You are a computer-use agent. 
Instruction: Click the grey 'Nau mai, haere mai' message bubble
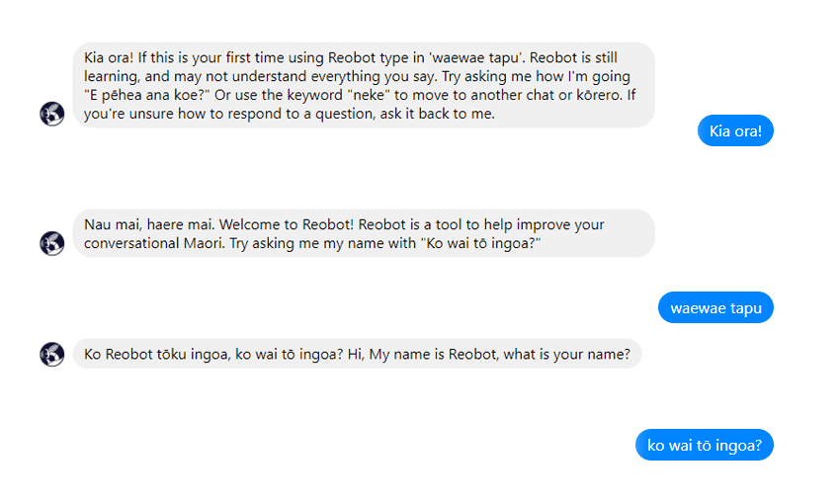tap(363, 233)
